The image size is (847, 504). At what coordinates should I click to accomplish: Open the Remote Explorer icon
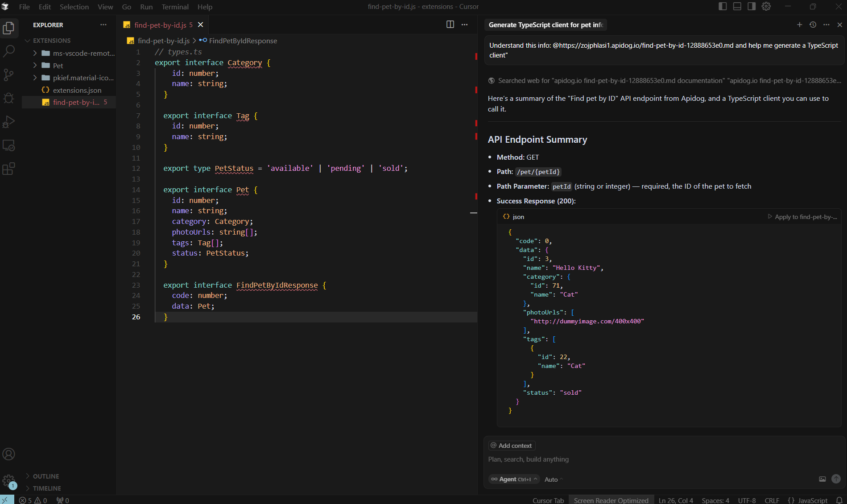9,145
